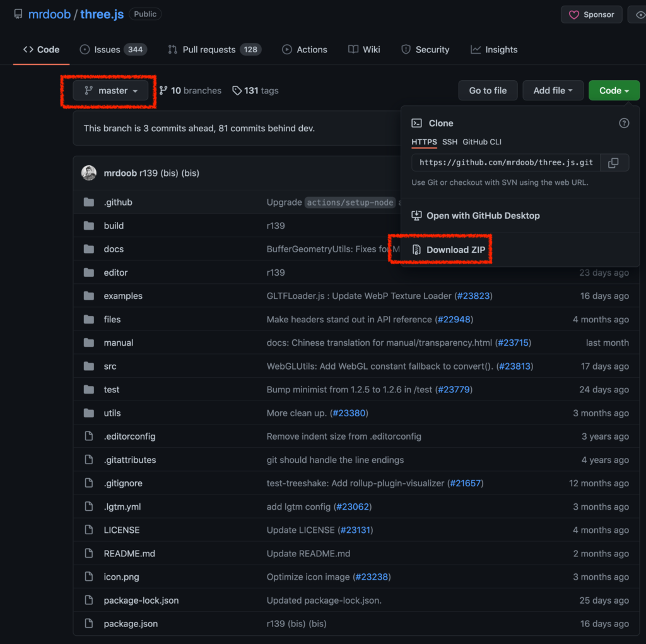This screenshot has width=646, height=644.
Task: Click the heart Sponsor button
Action: point(591,15)
